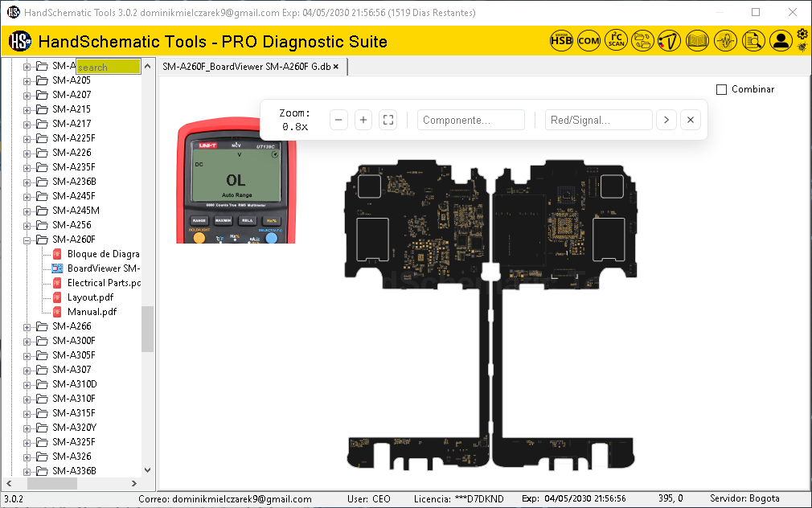Click the Componente search field
The image size is (812, 508).
pyautogui.click(x=471, y=120)
